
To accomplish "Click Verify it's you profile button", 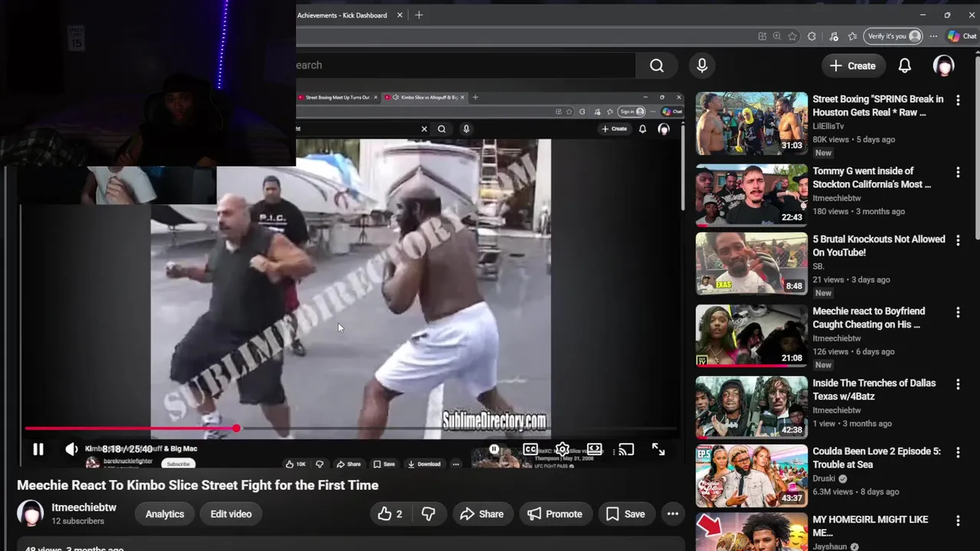I will click(x=893, y=36).
